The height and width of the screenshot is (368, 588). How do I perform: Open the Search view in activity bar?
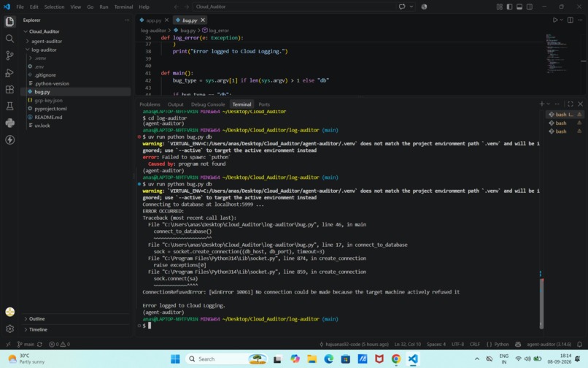pyautogui.click(x=9, y=39)
